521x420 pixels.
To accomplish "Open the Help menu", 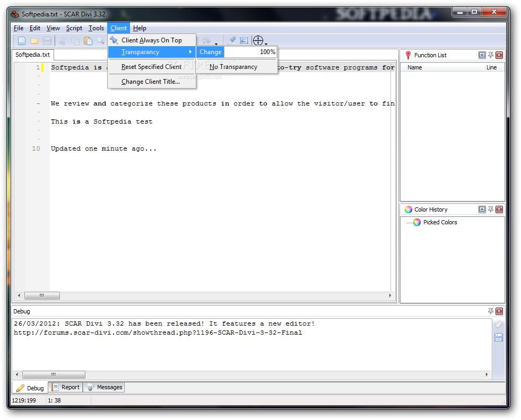I will click(x=140, y=28).
